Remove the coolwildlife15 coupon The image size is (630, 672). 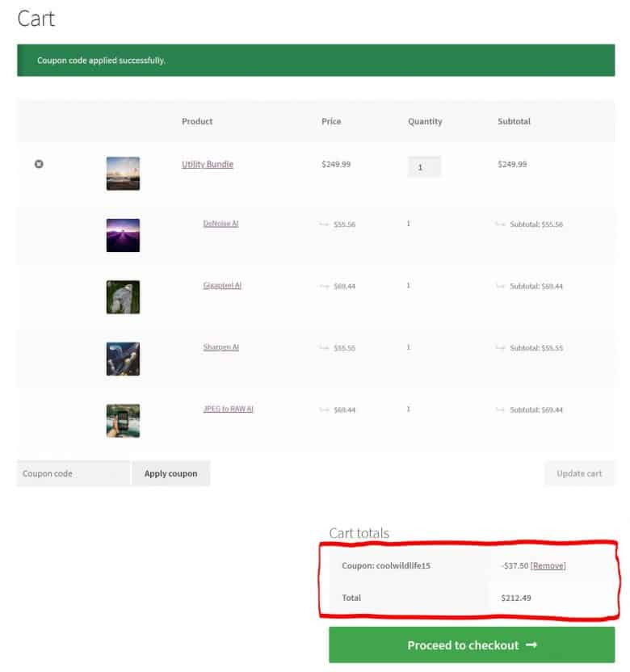coord(548,565)
